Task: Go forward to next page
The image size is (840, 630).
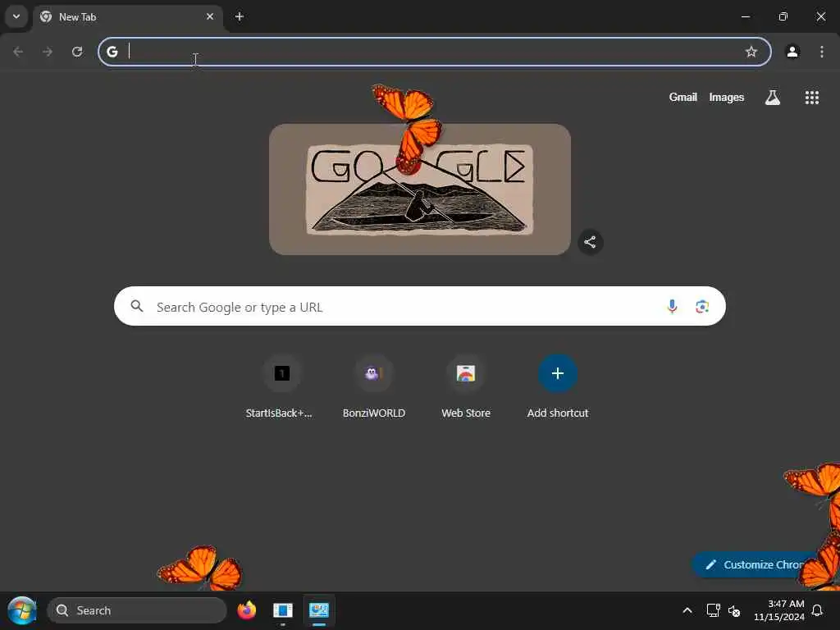Action: (x=48, y=52)
